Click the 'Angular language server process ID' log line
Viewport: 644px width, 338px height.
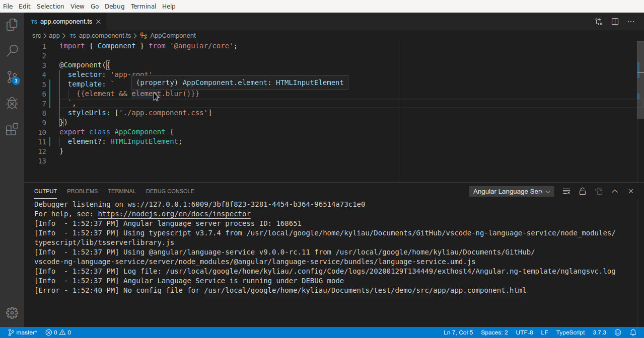pyautogui.click(x=168, y=223)
